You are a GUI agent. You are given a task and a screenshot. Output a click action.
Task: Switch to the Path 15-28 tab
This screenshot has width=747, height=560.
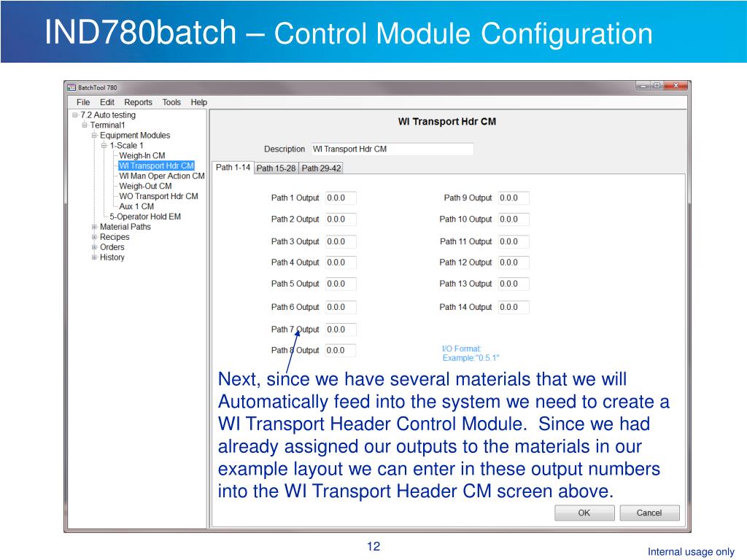coord(276,168)
